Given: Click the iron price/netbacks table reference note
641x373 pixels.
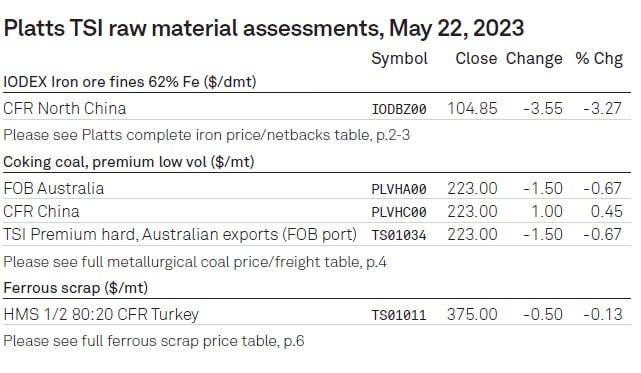Looking at the screenshot, I should 206,135.
